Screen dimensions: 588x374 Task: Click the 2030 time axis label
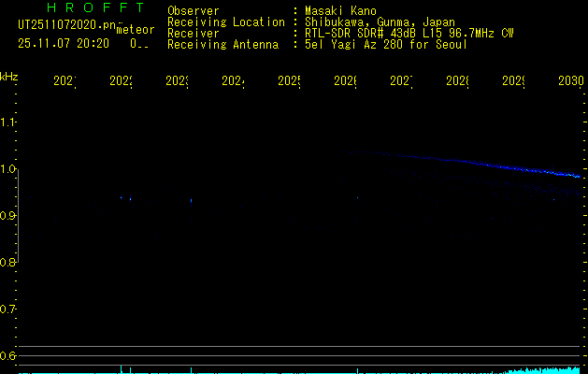pyautogui.click(x=571, y=80)
